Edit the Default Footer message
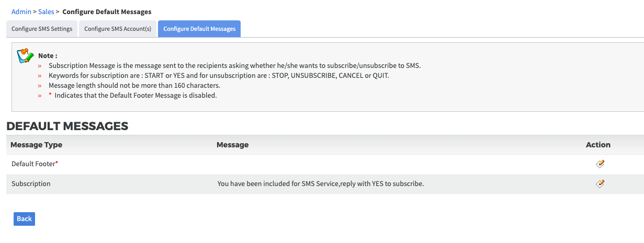 [601, 164]
